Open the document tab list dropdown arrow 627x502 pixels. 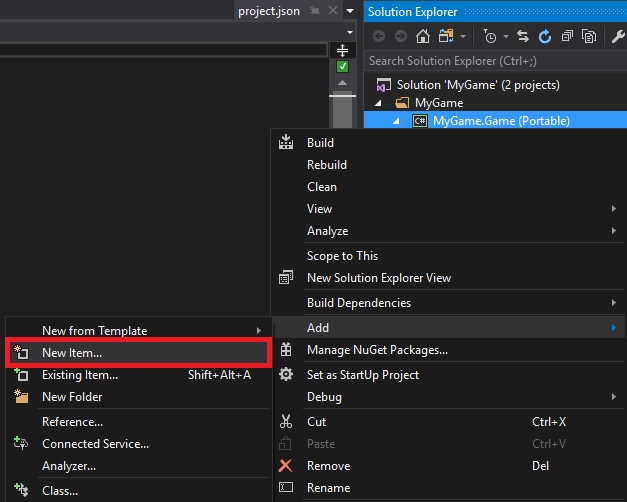coord(350,11)
